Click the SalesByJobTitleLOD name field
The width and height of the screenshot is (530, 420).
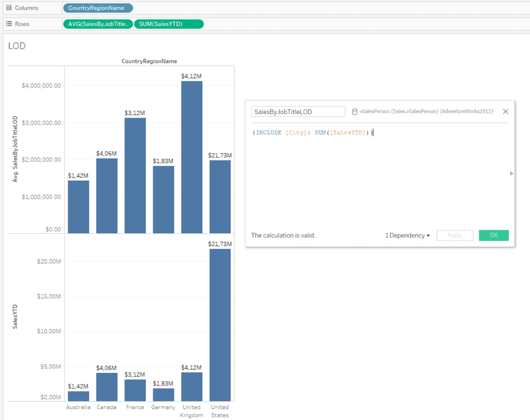[x=298, y=112]
